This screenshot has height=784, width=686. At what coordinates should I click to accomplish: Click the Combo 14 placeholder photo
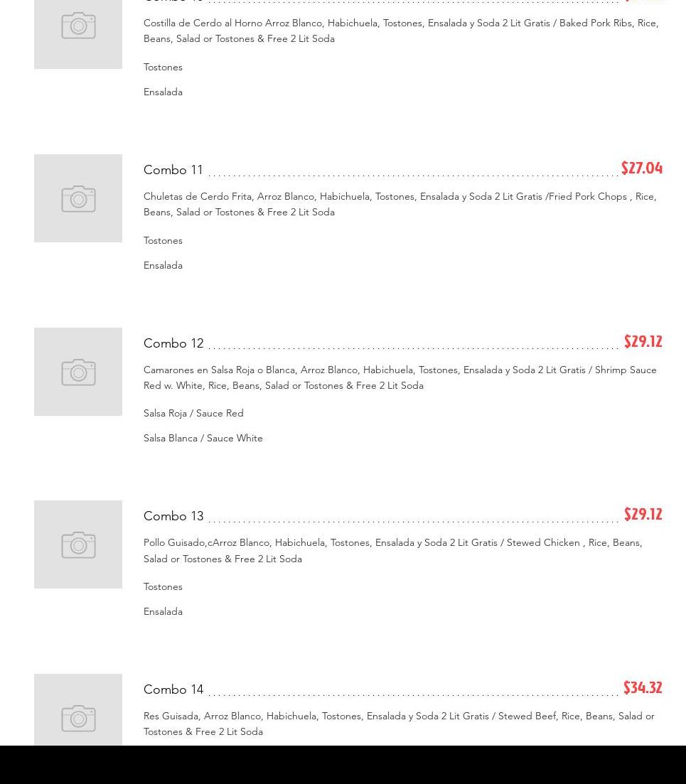tap(78, 711)
